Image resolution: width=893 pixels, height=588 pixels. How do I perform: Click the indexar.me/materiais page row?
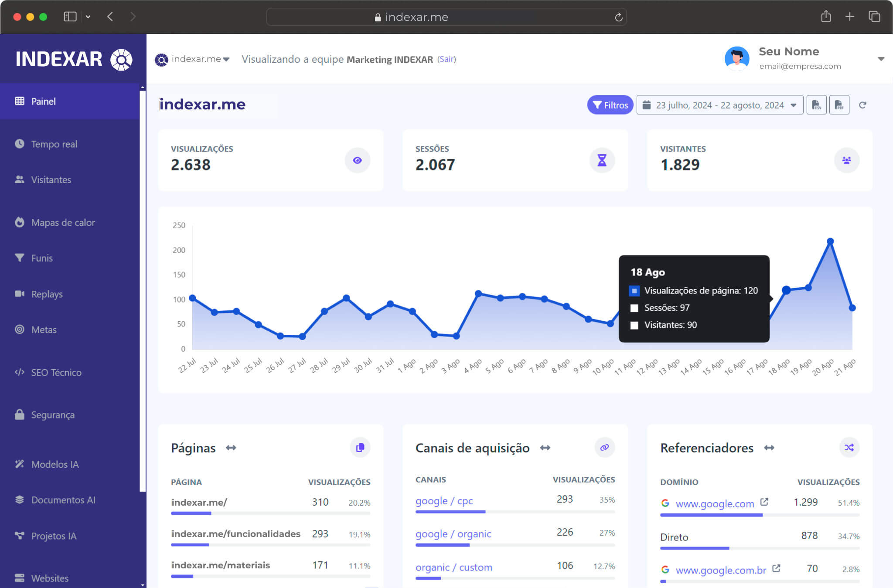click(270, 568)
